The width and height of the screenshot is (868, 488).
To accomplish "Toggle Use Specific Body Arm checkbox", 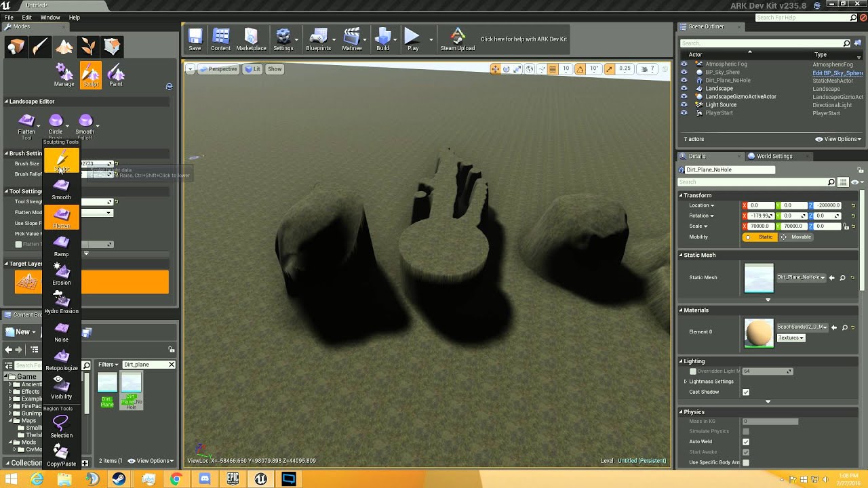I will coord(746,463).
